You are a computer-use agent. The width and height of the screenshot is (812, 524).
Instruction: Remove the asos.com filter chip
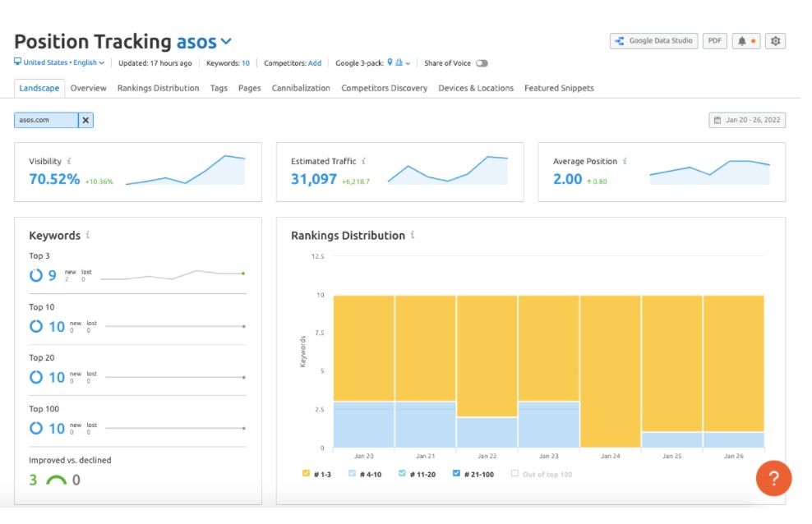(x=86, y=120)
